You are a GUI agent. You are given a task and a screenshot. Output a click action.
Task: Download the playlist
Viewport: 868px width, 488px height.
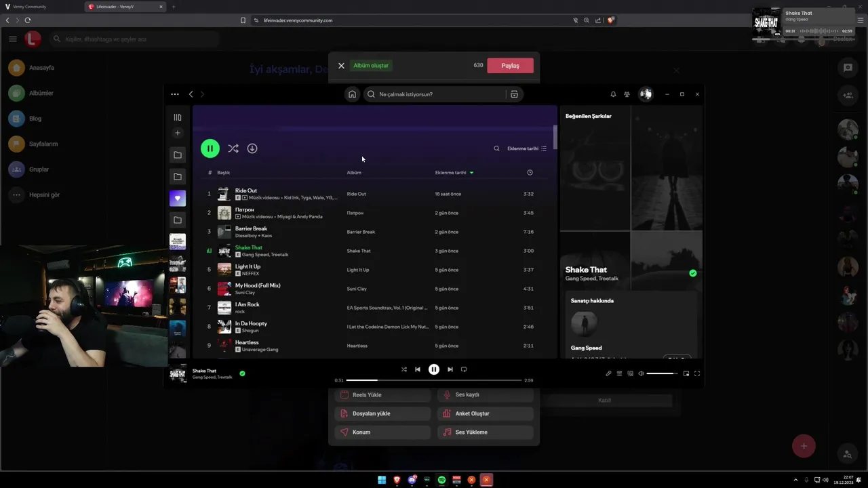pos(252,148)
